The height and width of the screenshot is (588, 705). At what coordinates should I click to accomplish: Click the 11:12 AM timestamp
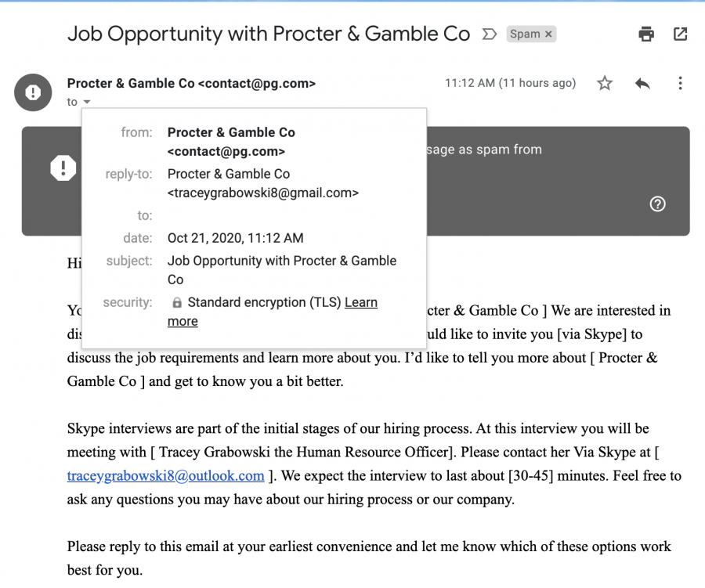click(510, 83)
